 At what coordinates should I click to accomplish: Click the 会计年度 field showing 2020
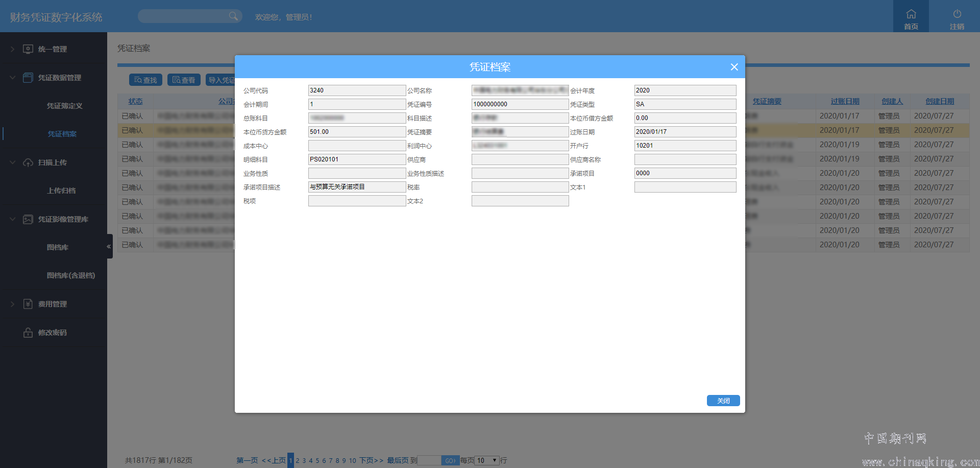(x=685, y=90)
